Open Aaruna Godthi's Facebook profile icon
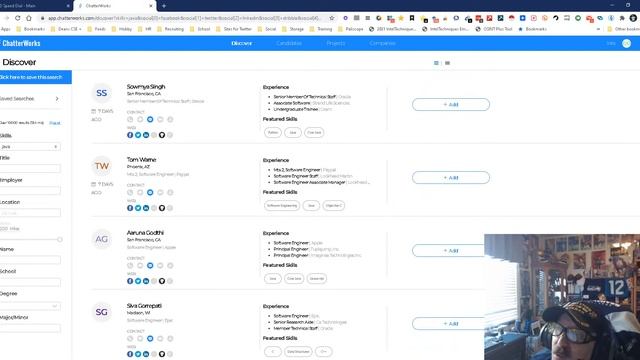Image resolution: width=640 pixels, height=360 pixels. pyautogui.click(x=130, y=281)
